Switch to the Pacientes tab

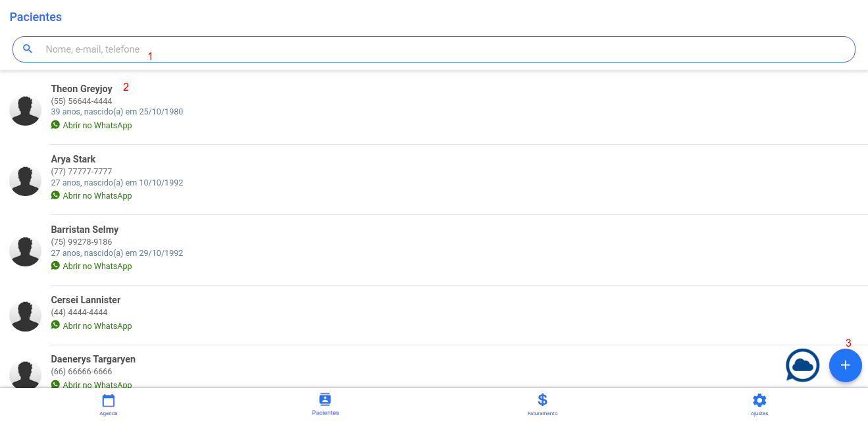tap(325, 403)
